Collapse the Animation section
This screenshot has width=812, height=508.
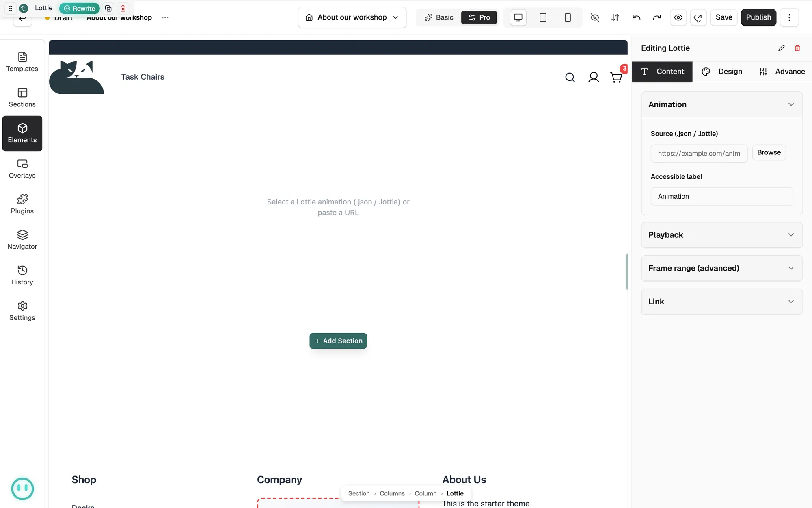tap(722, 104)
